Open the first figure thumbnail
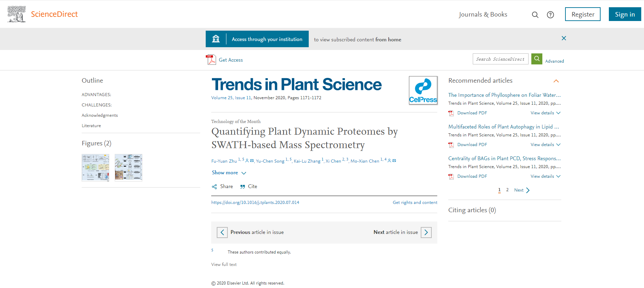The height and width of the screenshot is (288, 644). tap(95, 168)
